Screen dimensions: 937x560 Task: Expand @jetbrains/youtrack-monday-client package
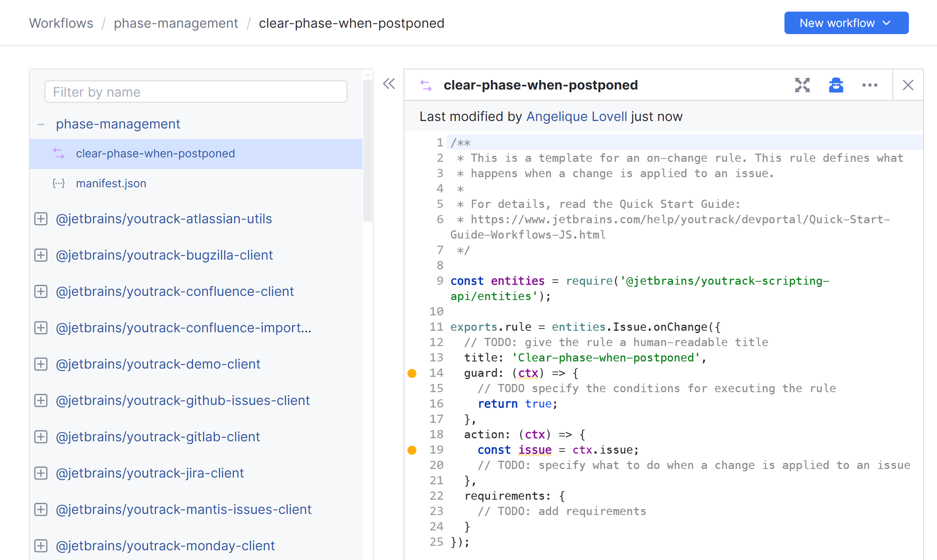click(41, 546)
